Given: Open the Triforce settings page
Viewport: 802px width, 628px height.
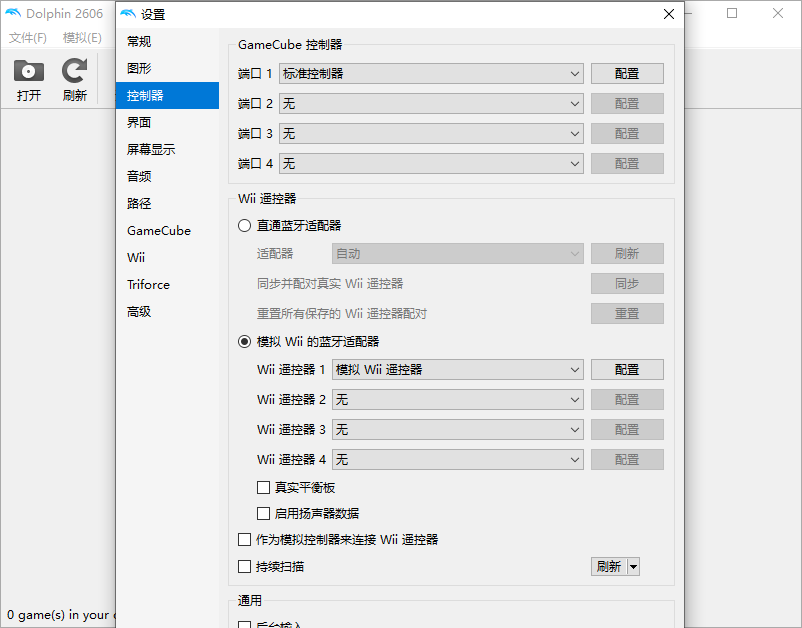Looking at the screenshot, I should (x=167, y=284).
